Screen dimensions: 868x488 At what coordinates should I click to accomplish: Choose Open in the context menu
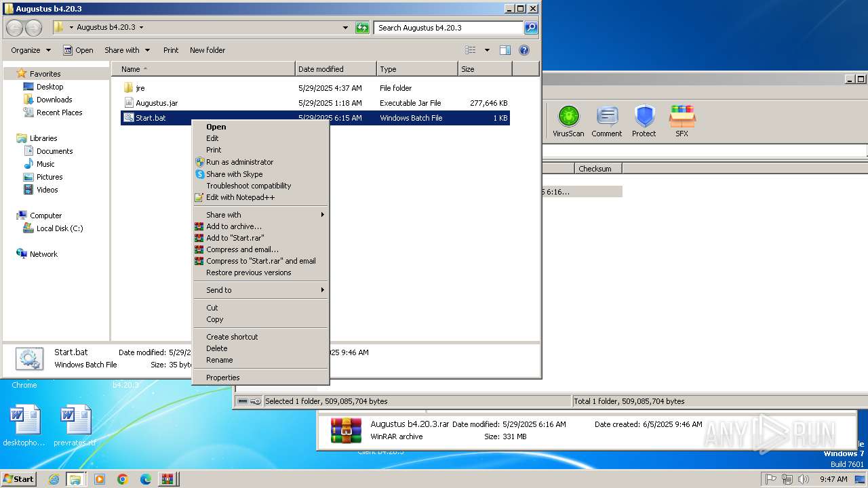(260, 127)
